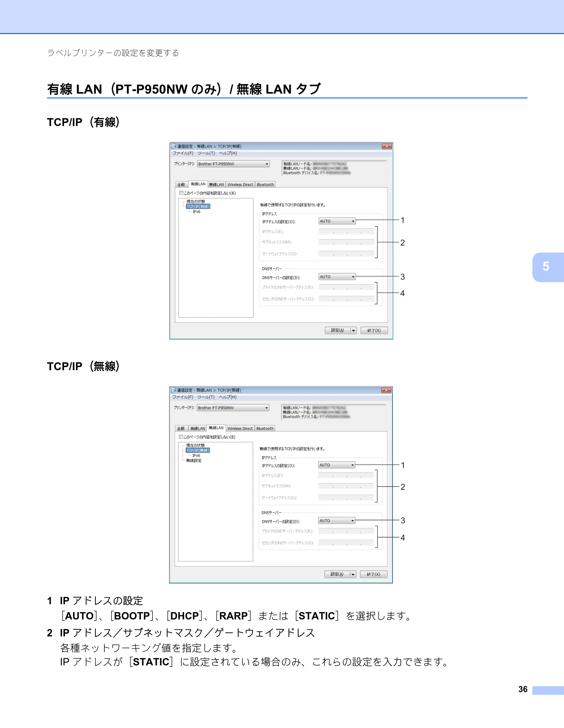This screenshot has width=564, height=728.
Task: Open IPアドレスの設定 AUTO dropdown in wired dialog
Action: coord(337,221)
